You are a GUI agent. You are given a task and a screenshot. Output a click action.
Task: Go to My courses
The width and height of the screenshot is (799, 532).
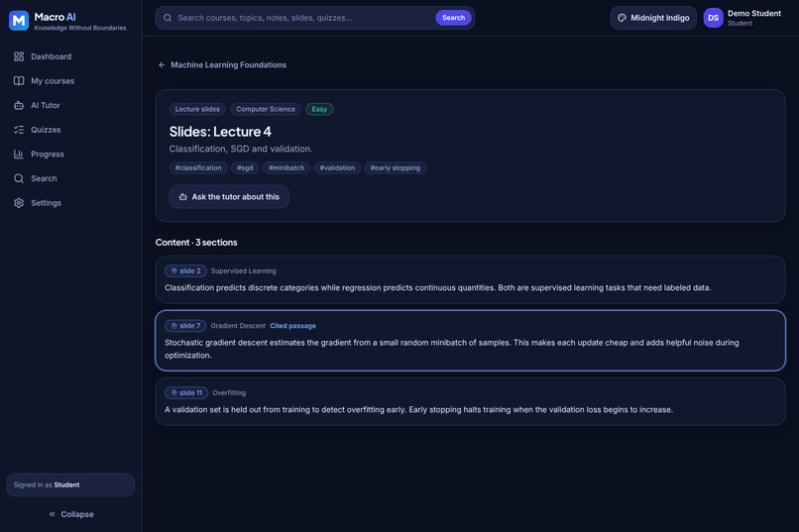click(x=70, y=81)
